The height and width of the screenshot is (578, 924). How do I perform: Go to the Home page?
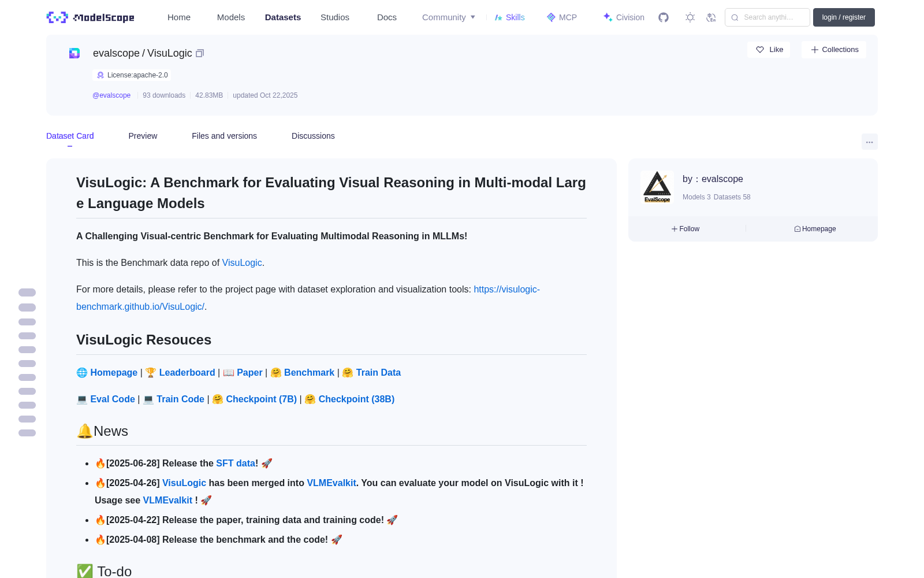point(179,17)
